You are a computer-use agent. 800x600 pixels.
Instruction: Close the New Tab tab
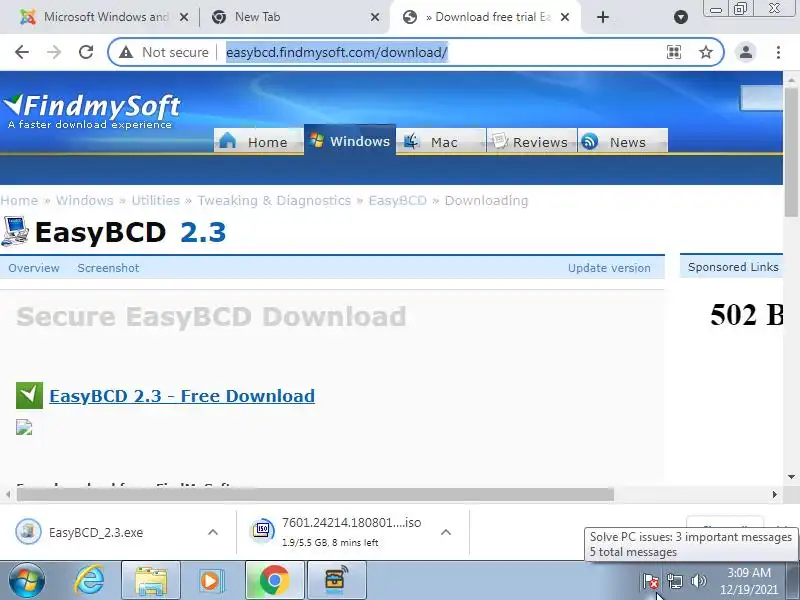375,17
